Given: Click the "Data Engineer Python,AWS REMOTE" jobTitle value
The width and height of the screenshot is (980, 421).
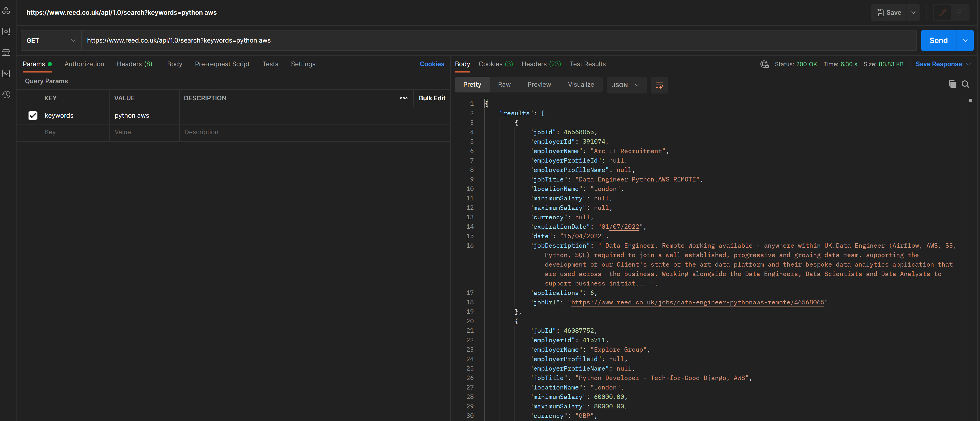Looking at the screenshot, I should coord(637,179).
